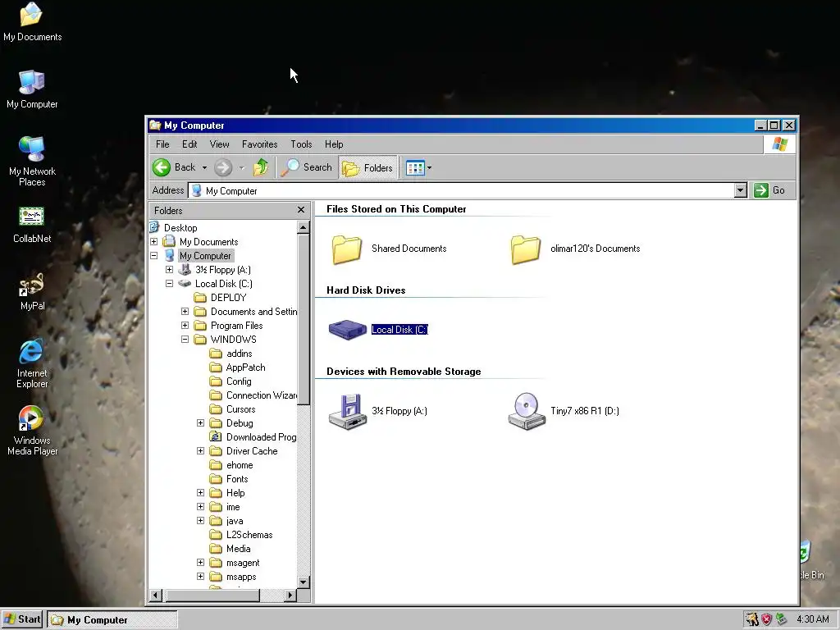This screenshot has height=630, width=840.
Task: Click the green Back arrow button
Action: (x=162, y=167)
